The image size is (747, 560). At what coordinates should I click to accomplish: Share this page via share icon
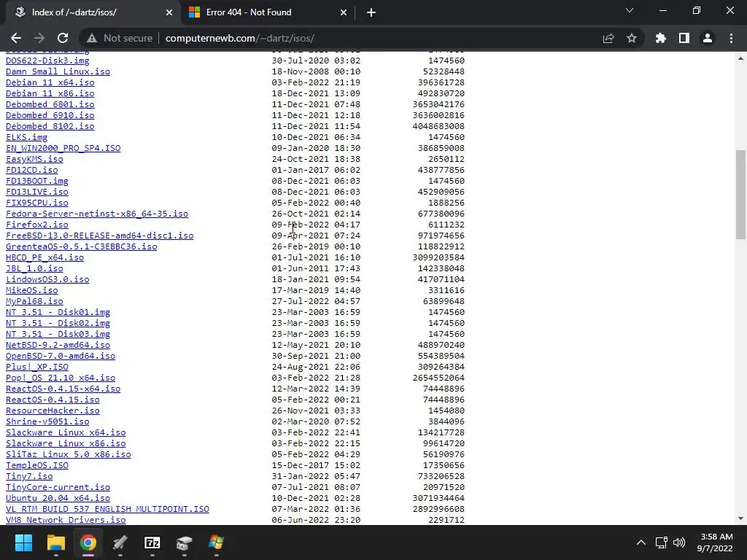pyautogui.click(x=608, y=38)
